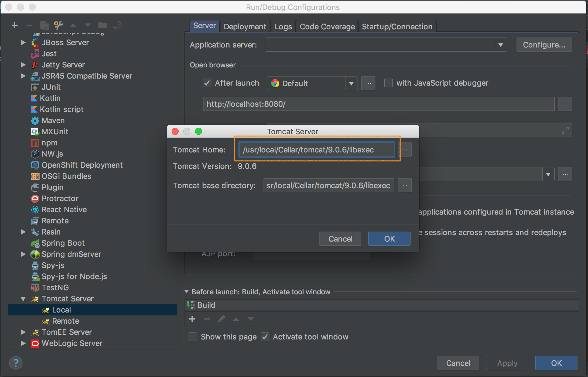Select the Maven configuration type
Screen dimensions: 588x377
click(x=53, y=120)
